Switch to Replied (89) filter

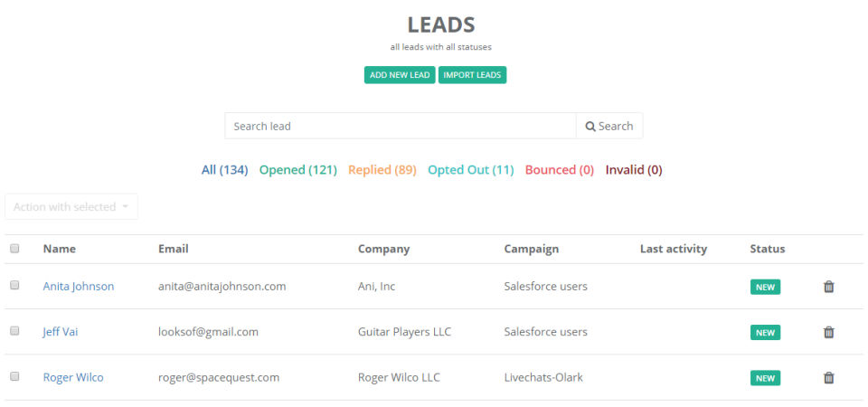tap(382, 170)
